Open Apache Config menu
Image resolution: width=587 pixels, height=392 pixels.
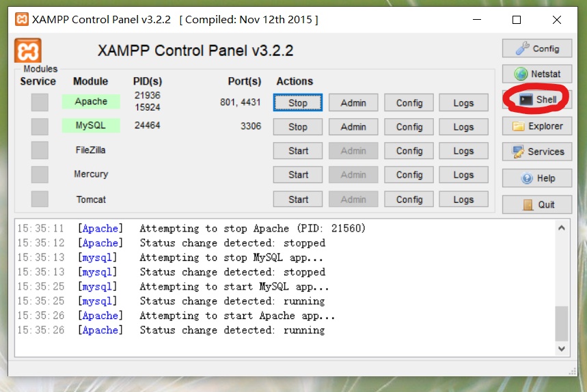coord(409,102)
